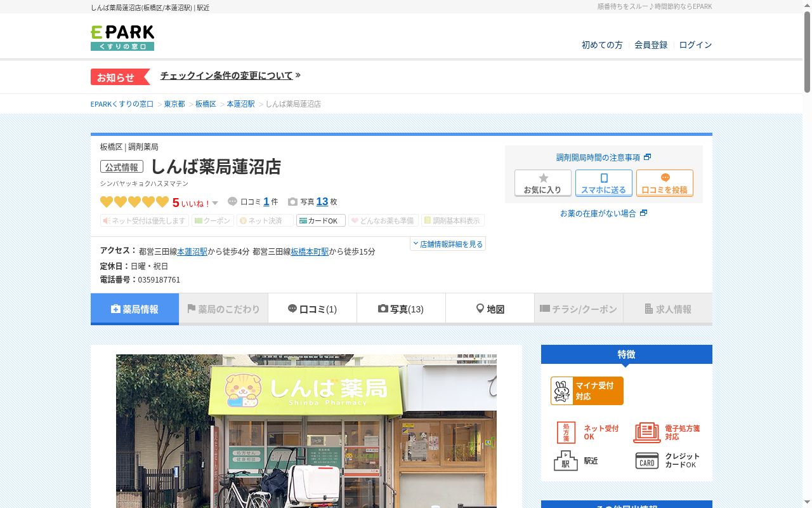The image size is (812, 508).
Task: Click the 1 review count link
Action: tap(266, 201)
